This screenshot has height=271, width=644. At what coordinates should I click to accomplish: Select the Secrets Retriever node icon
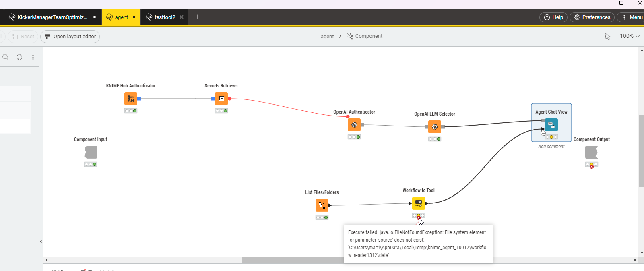click(x=221, y=99)
